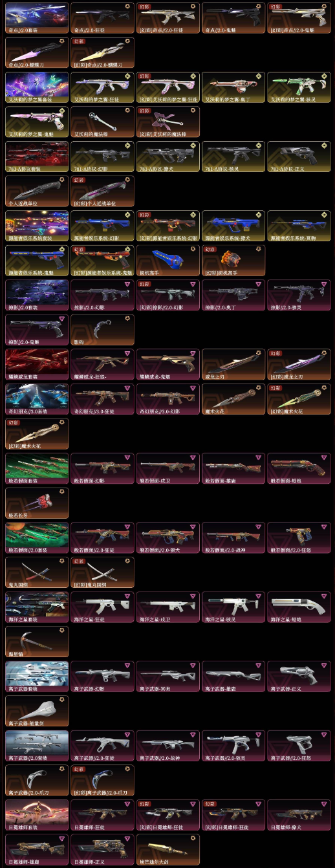335x868 pixels.
Task: Open the 艾沃莉的魔法棒 melee skin
Action: 102,122
